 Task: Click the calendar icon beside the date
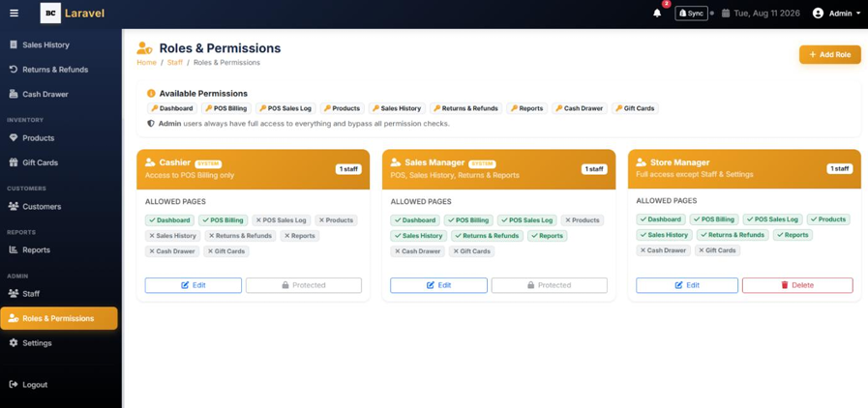(726, 14)
